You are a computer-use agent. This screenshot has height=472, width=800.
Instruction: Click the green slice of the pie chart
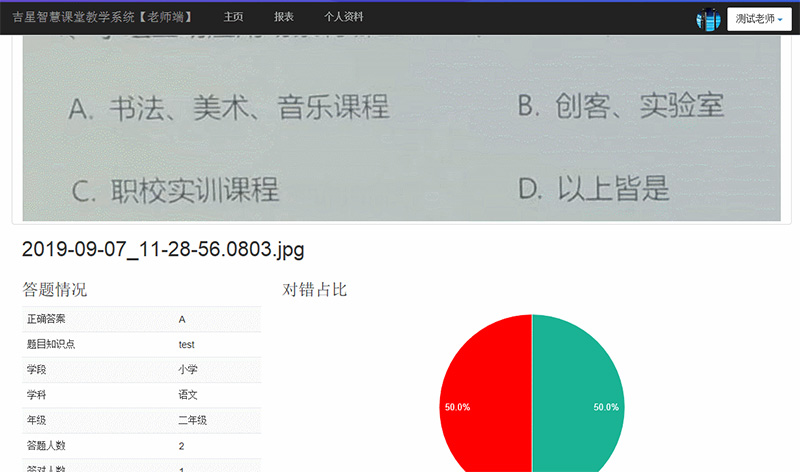coord(580,400)
